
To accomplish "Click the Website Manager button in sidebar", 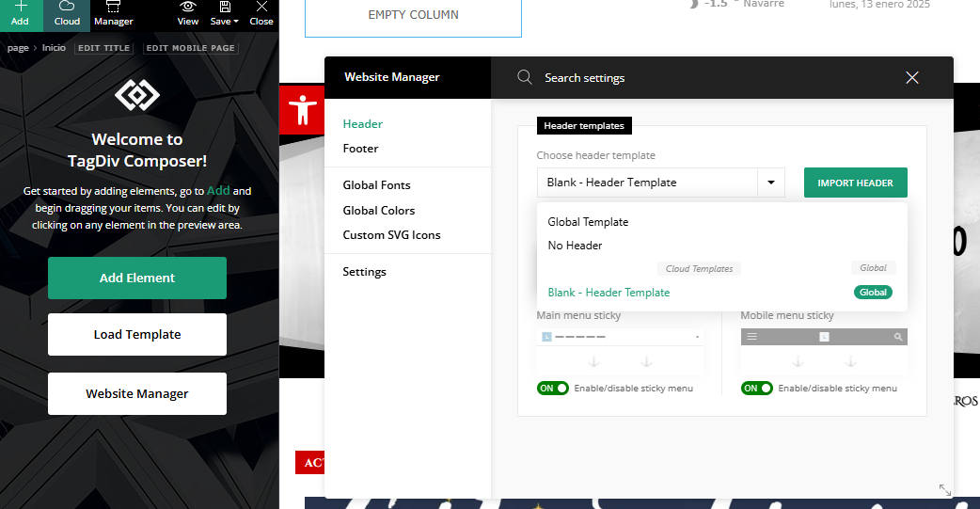I will [137, 394].
